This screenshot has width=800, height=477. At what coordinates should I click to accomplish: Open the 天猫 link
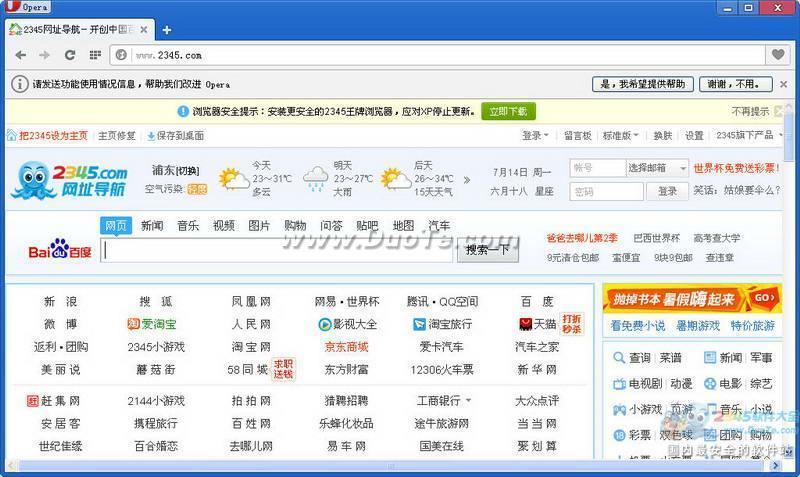[537, 324]
